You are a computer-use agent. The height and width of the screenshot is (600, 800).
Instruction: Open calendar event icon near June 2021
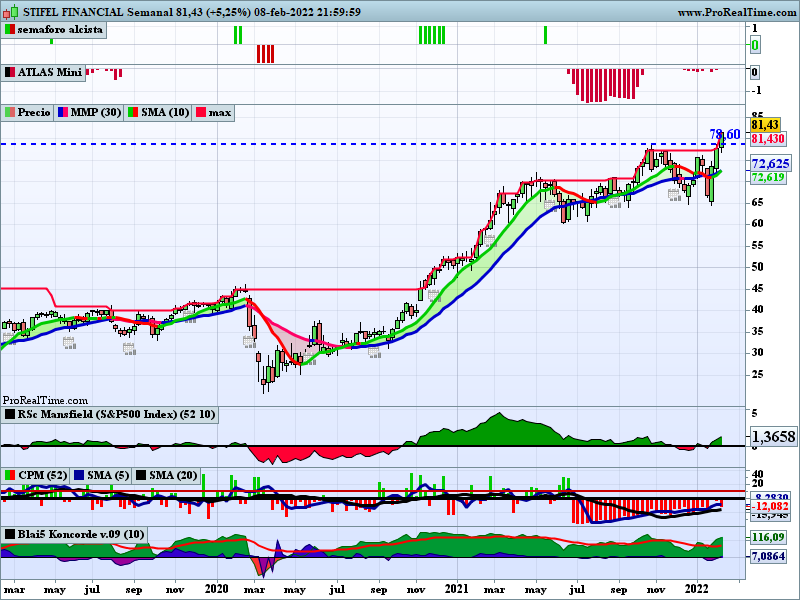pos(550,204)
